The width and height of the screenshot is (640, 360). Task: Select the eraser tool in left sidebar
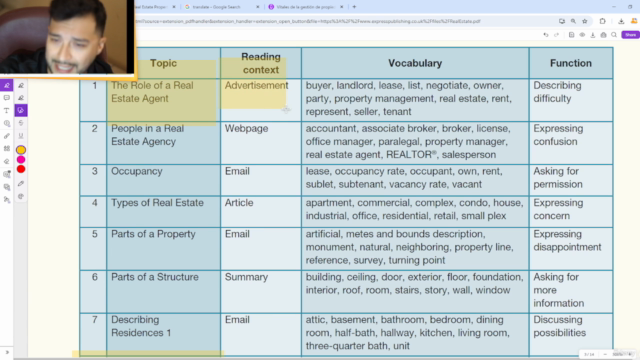[7, 162]
